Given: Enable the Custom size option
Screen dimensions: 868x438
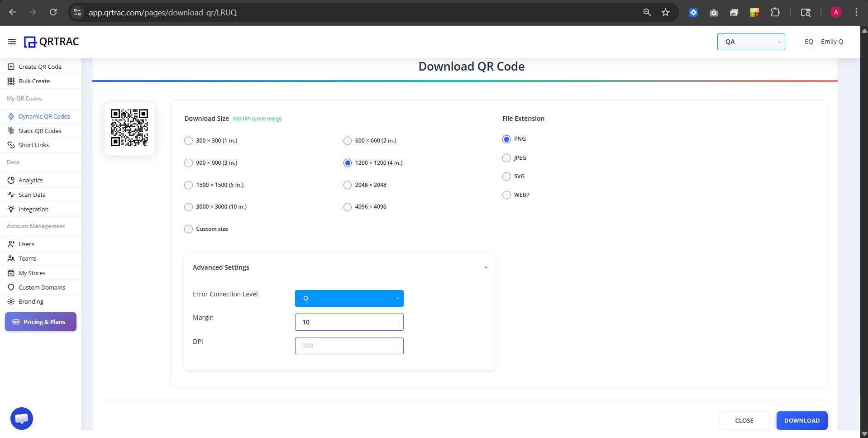Looking at the screenshot, I should [x=188, y=229].
